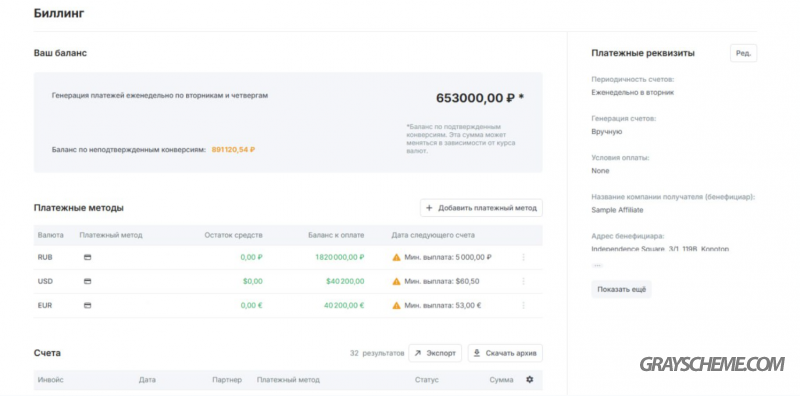Click the Валюта column header
This screenshot has height=396, width=800.
[x=51, y=235]
